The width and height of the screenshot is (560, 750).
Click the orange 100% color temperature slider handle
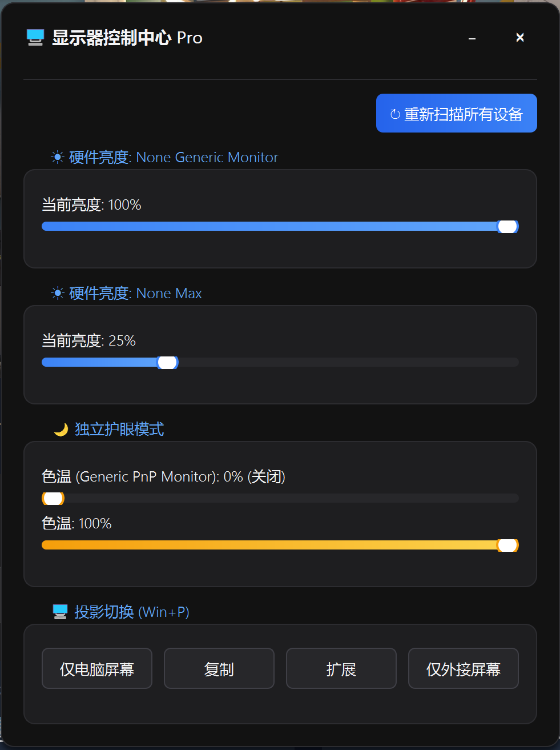(507, 545)
